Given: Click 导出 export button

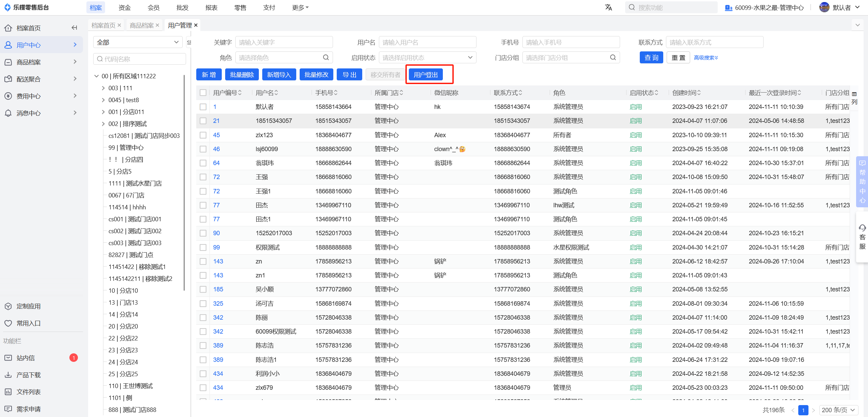Looking at the screenshot, I should (349, 75).
